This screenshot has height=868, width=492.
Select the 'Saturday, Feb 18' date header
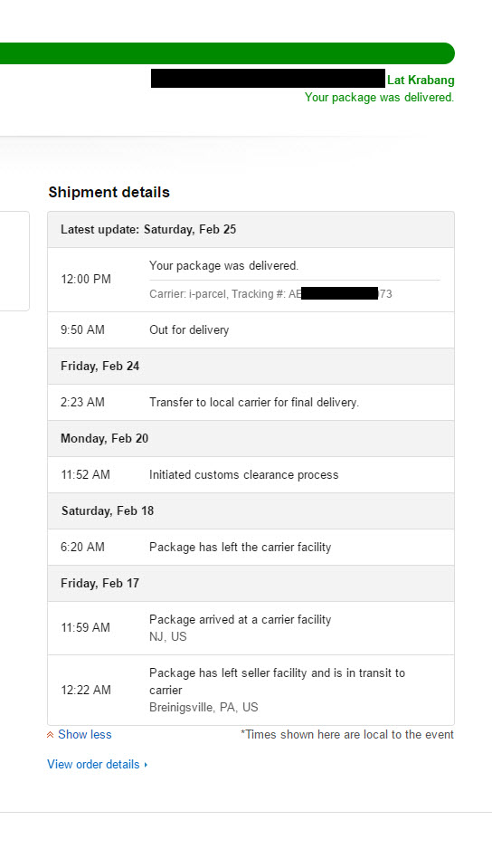point(251,511)
